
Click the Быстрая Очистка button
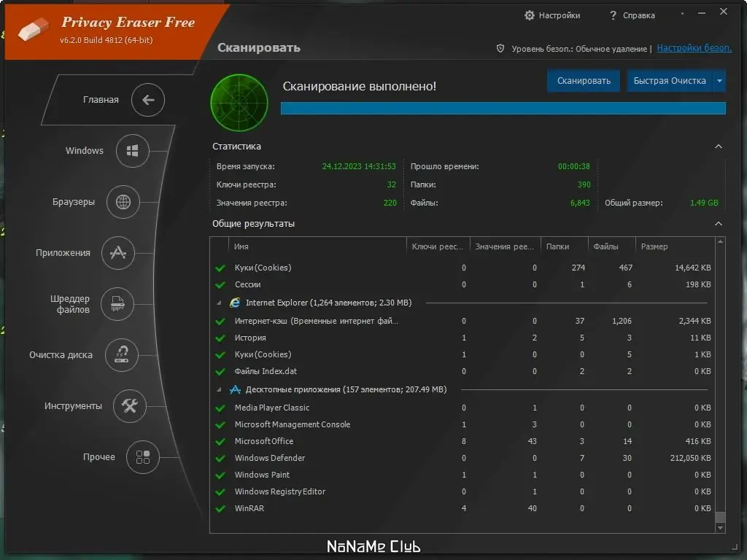click(x=670, y=81)
